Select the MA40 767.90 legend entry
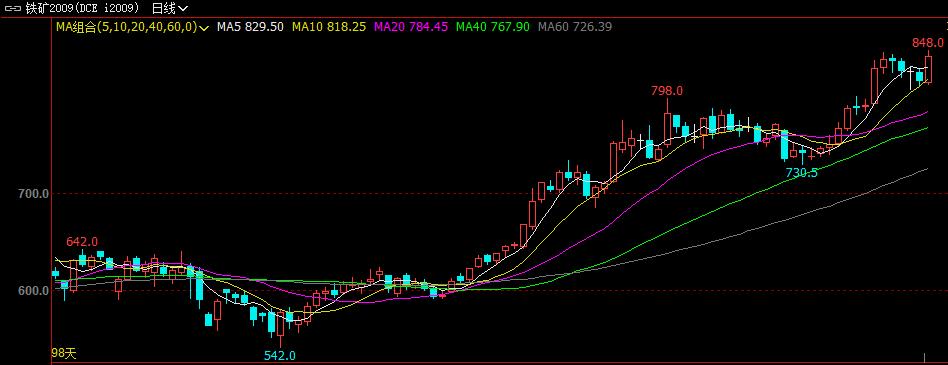Viewport: 948px width, 365px height. coord(493,27)
